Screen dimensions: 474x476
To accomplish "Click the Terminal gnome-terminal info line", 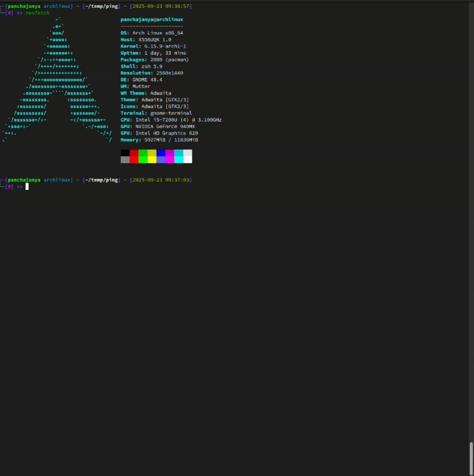I will [x=156, y=113].
